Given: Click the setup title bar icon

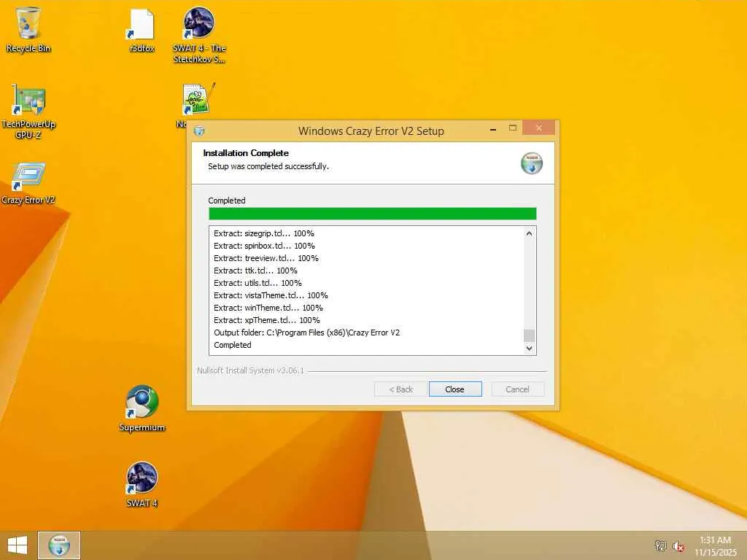Looking at the screenshot, I should 199,131.
